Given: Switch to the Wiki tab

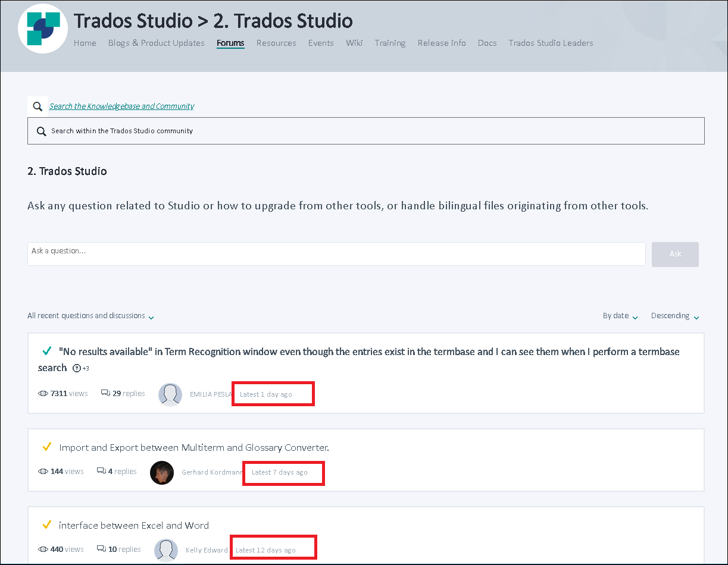Looking at the screenshot, I should point(354,43).
